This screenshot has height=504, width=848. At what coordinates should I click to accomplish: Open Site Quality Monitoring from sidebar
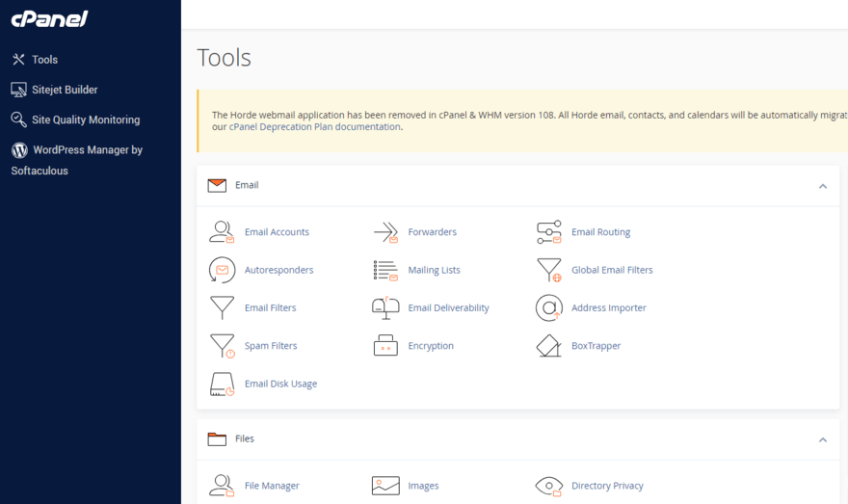pos(86,119)
